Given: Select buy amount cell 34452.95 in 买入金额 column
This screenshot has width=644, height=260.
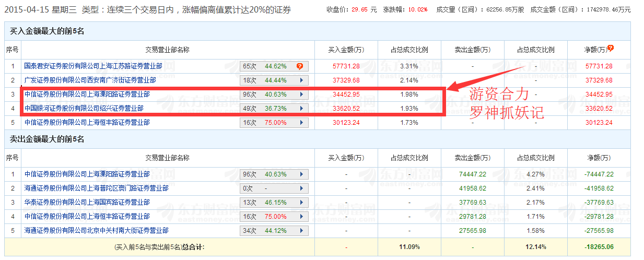Looking at the screenshot, I should (346, 94).
